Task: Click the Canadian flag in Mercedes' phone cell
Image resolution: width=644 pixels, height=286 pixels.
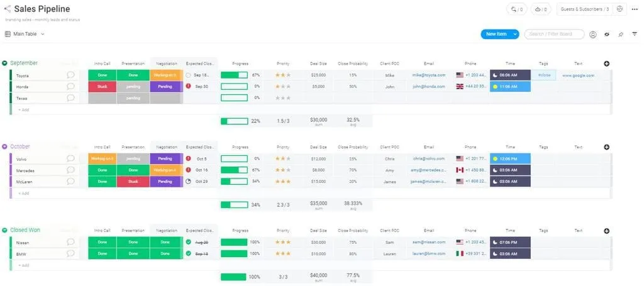Action: (460, 170)
